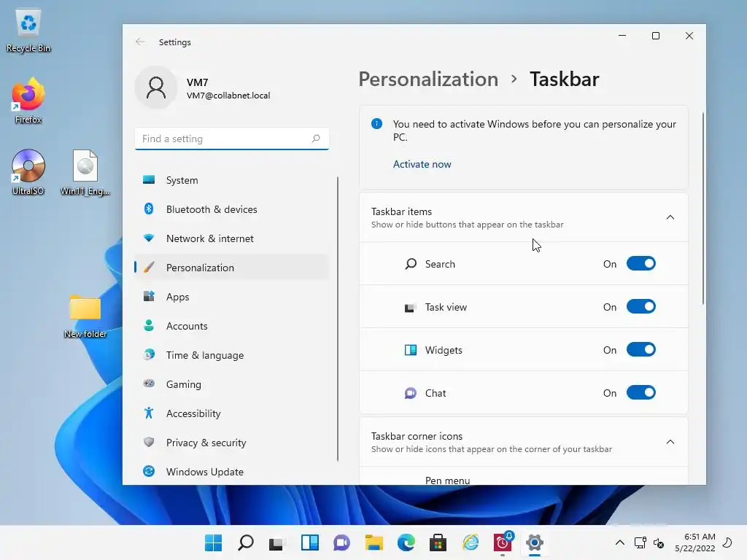The width and height of the screenshot is (747, 560).
Task: Click Windows Update label
Action: pyautogui.click(x=205, y=472)
